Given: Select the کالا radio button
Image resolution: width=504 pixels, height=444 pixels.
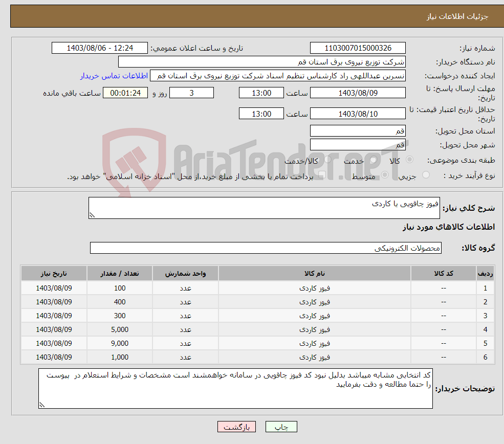Looking at the screenshot, I should coord(409,160).
